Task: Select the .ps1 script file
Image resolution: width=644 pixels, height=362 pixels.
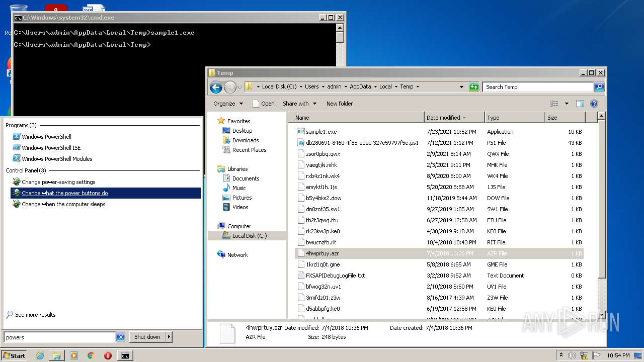Action: (439, 143)
